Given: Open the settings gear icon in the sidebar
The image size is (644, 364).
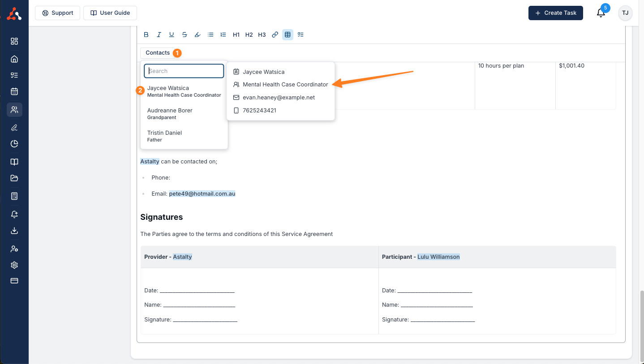Looking at the screenshot, I should point(14,265).
